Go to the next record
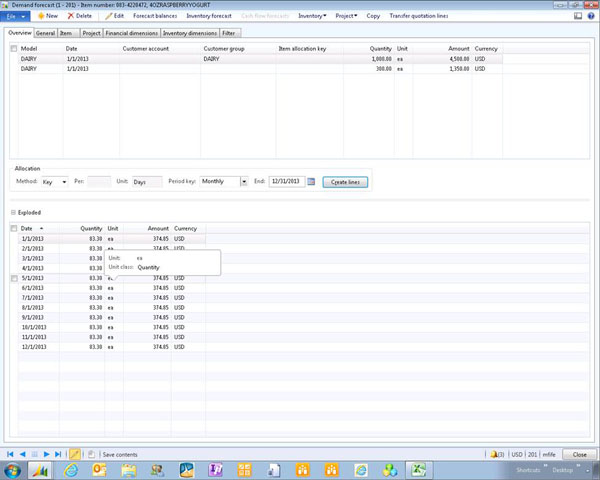Viewport: 600px width, 480px height. click(x=46, y=454)
